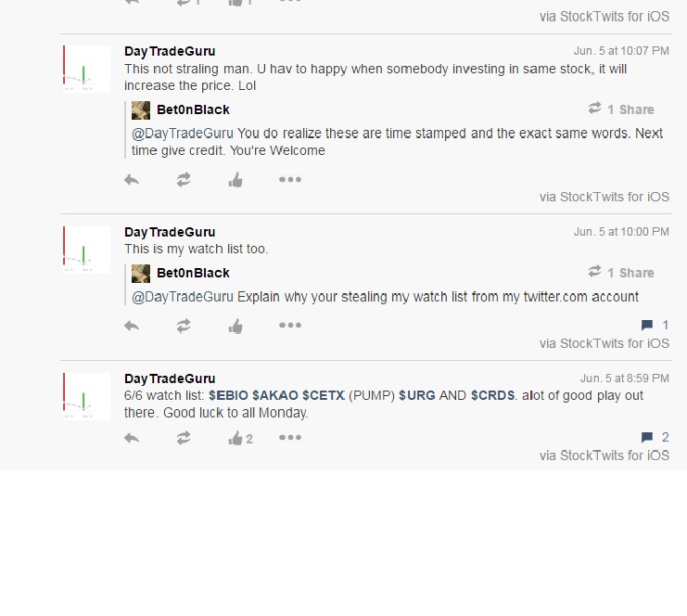Like the 'This is my watch list too' post

click(x=235, y=326)
